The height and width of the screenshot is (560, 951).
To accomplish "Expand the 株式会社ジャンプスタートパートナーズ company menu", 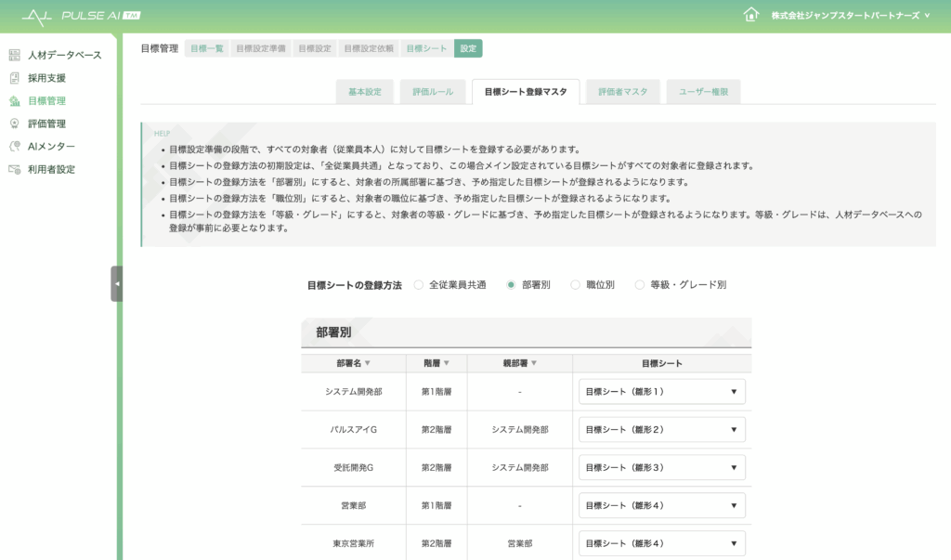I will pos(850,16).
